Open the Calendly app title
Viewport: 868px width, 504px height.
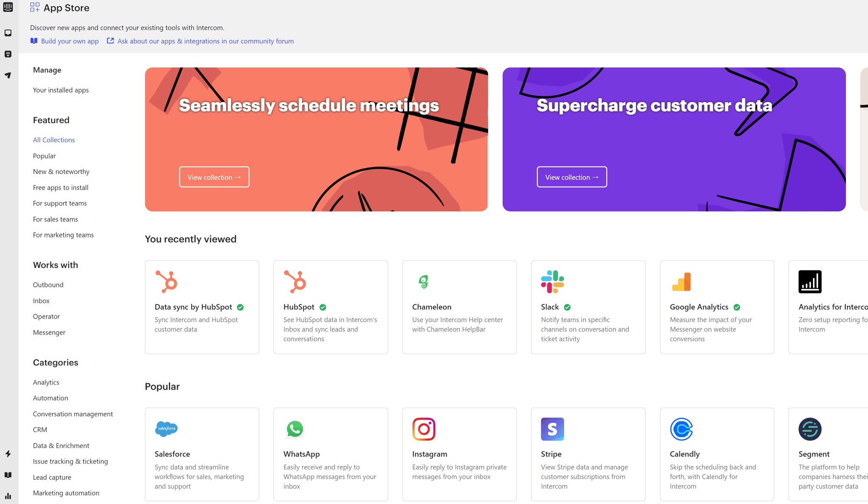click(684, 454)
